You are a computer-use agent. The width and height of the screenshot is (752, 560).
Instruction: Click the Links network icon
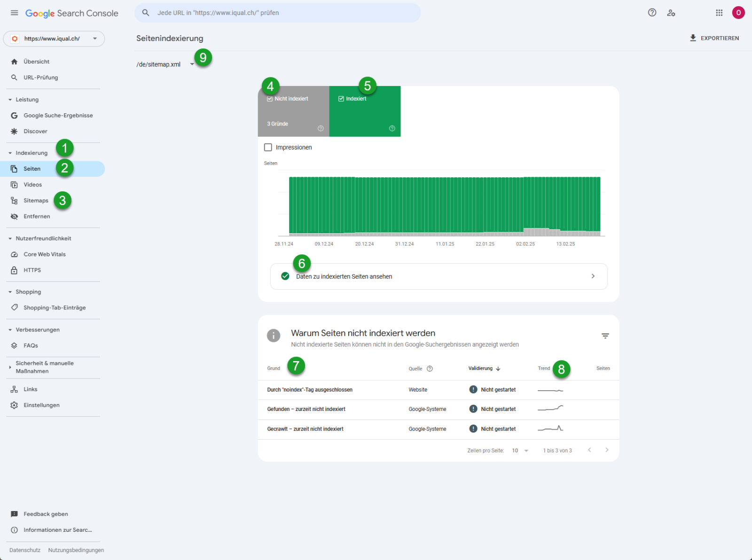pyautogui.click(x=14, y=389)
